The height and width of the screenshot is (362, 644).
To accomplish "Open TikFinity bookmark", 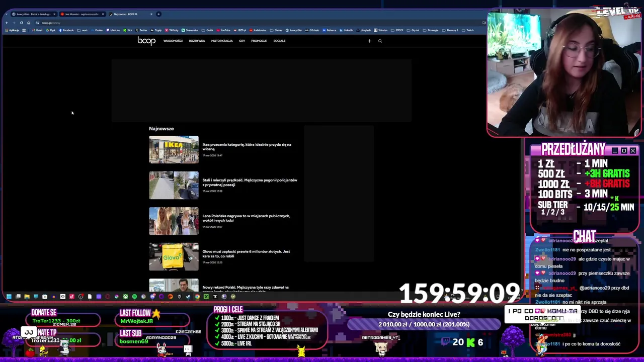I will click(172, 30).
